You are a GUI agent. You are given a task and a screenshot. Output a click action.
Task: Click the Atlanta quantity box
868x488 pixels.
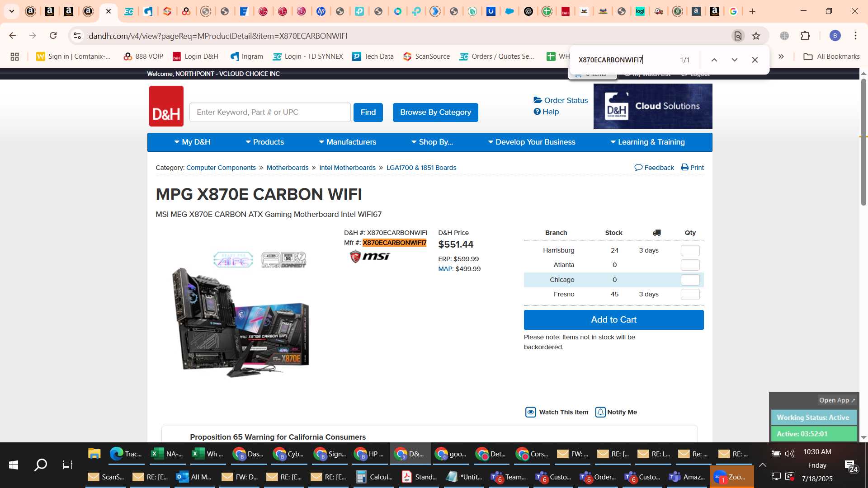click(x=690, y=265)
